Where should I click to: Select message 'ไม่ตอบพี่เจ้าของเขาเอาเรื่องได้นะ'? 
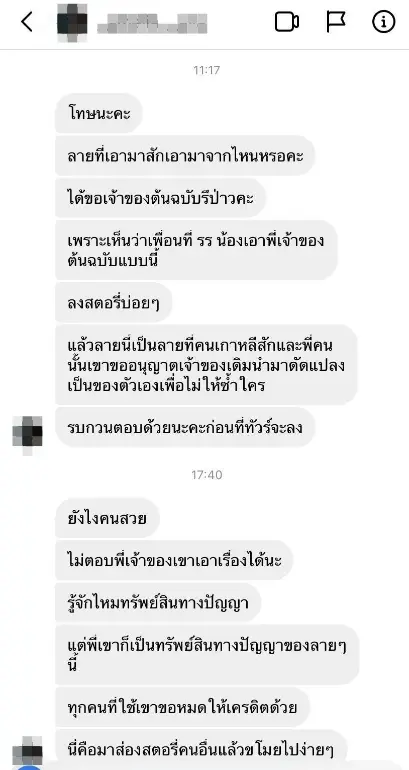(x=174, y=560)
